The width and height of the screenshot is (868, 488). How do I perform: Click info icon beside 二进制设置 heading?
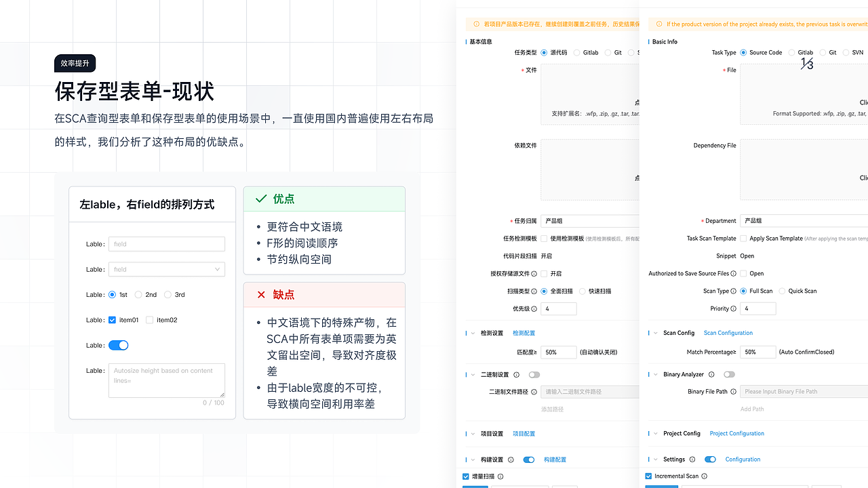[517, 375]
